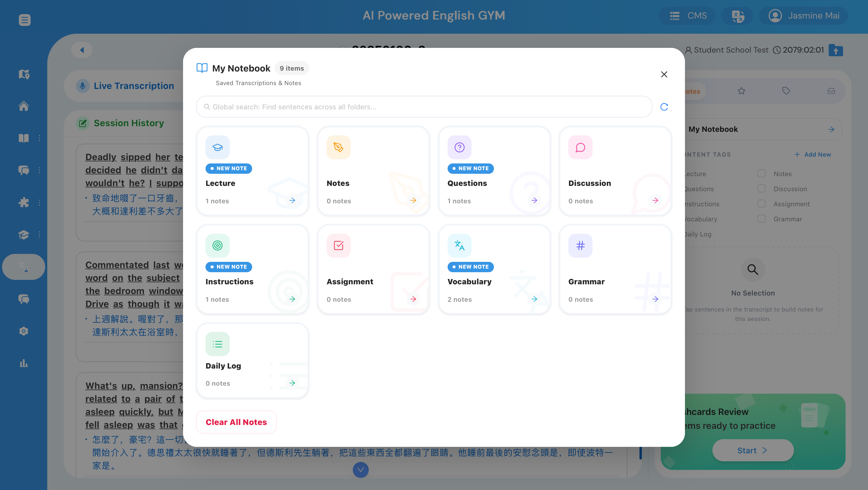Viewport: 868px width, 490px height.
Task: Open the Notes folder with its arrow
Action: tap(413, 201)
